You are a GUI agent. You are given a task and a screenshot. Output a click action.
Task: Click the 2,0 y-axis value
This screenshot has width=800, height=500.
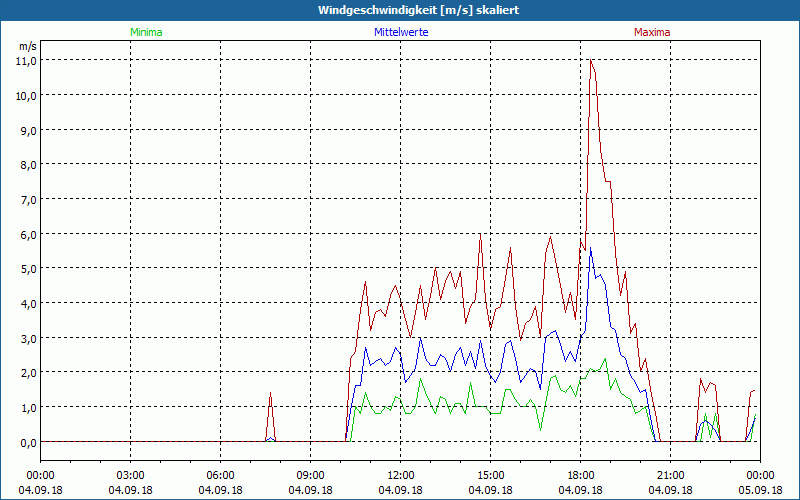[29, 372]
